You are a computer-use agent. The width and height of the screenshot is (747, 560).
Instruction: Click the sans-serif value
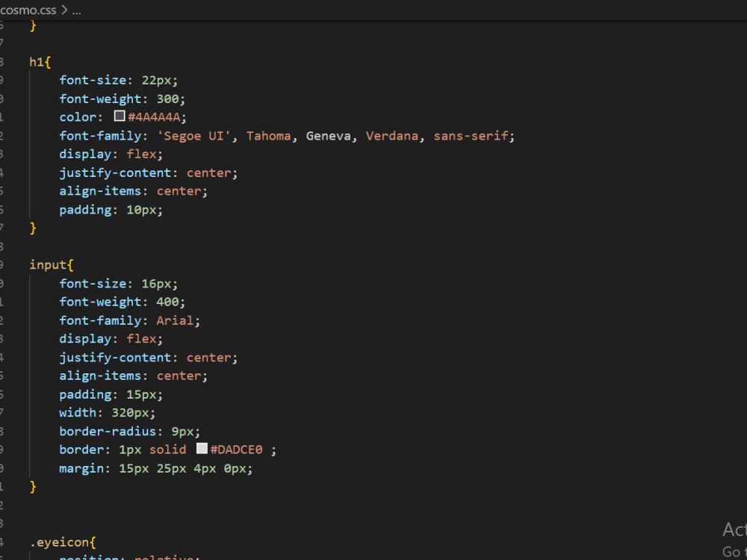click(471, 136)
